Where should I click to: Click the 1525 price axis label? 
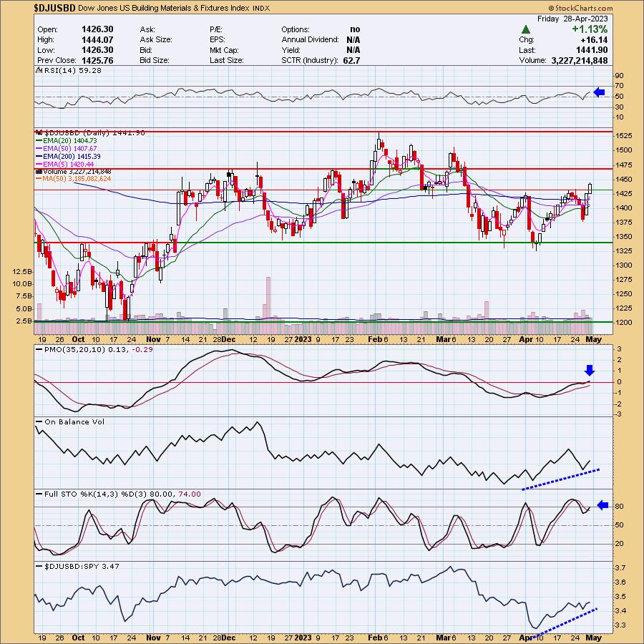click(x=624, y=135)
